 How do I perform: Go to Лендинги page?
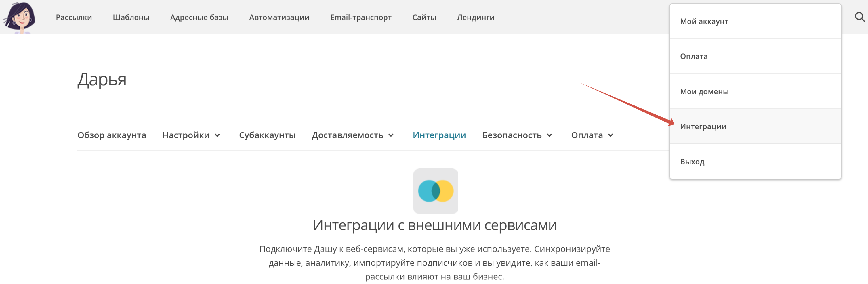[x=476, y=17]
